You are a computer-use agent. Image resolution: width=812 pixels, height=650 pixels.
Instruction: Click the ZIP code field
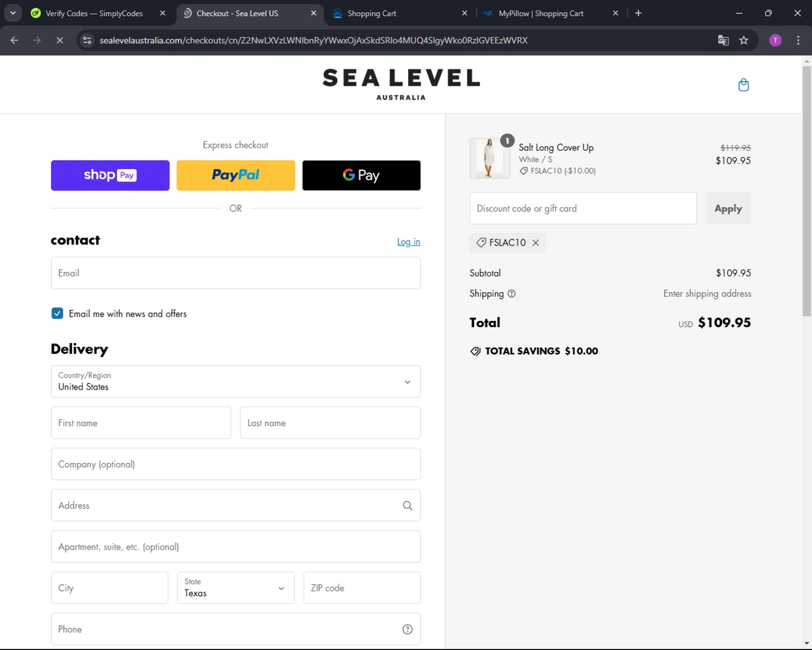point(362,588)
